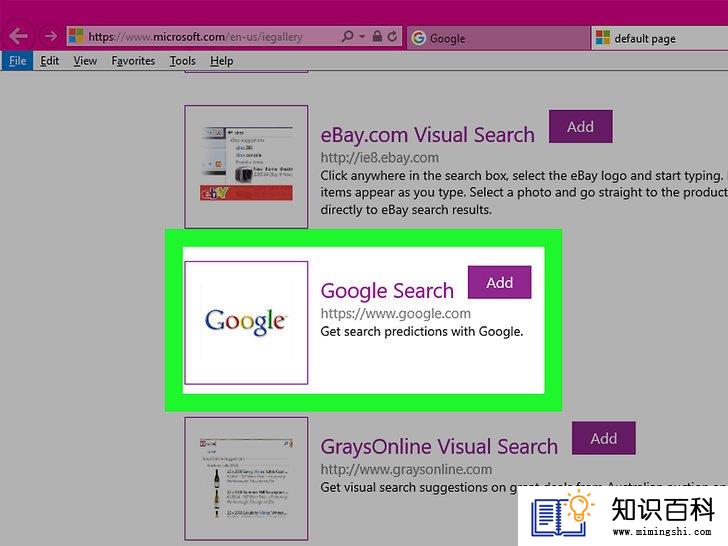The height and width of the screenshot is (546, 728).
Task: Go forward with the forward arrow button
Action: 50,36
